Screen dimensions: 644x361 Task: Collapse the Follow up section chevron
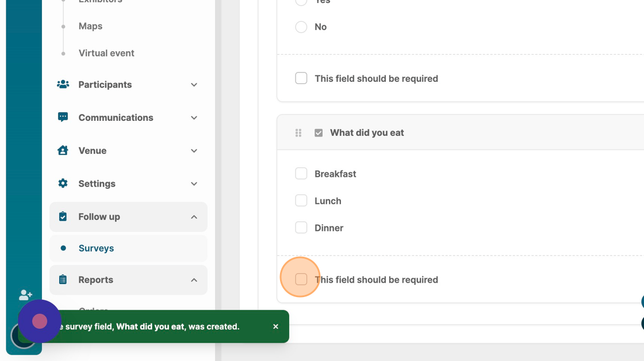point(194,217)
